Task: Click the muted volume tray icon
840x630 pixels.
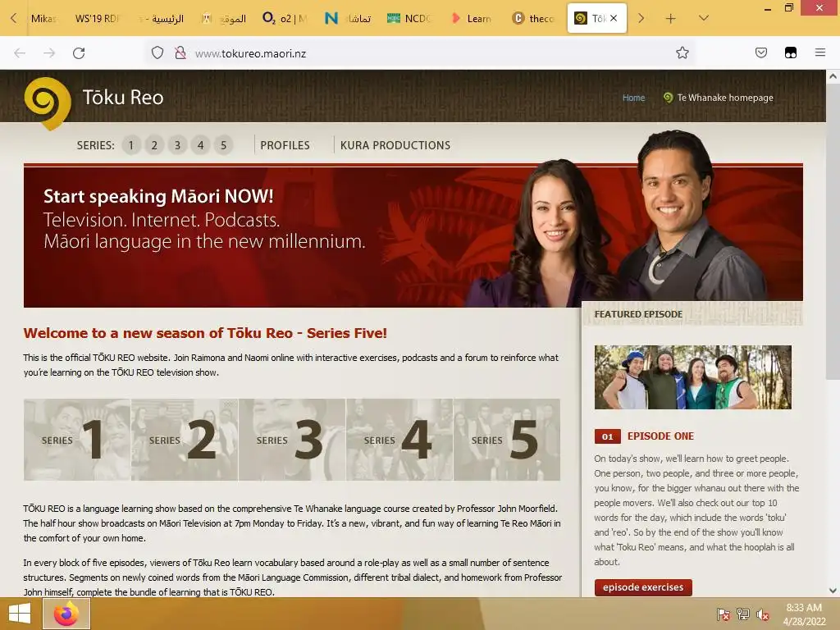Action: click(x=762, y=614)
